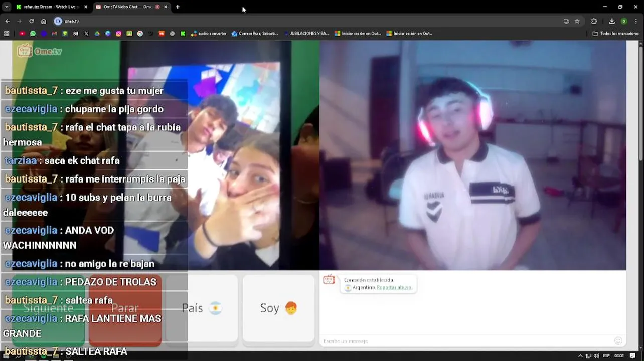
Task: Click the Siguiente button
Action: [48, 308]
